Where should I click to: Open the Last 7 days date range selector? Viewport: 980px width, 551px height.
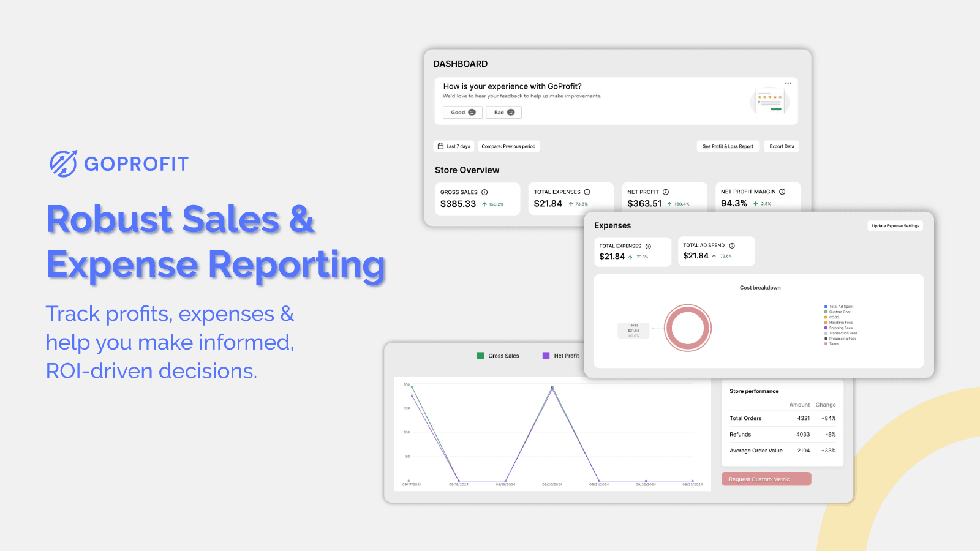[x=454, y=146]
